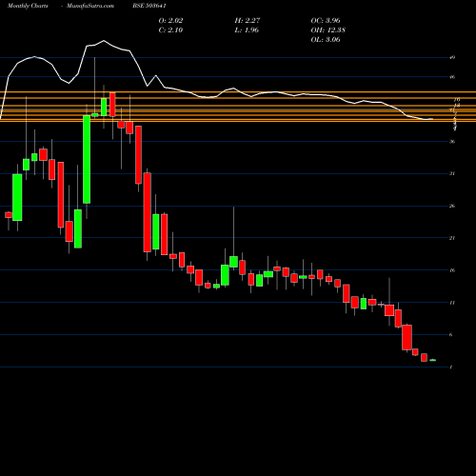Click the tallest green candle body

[x=87, y=159]
